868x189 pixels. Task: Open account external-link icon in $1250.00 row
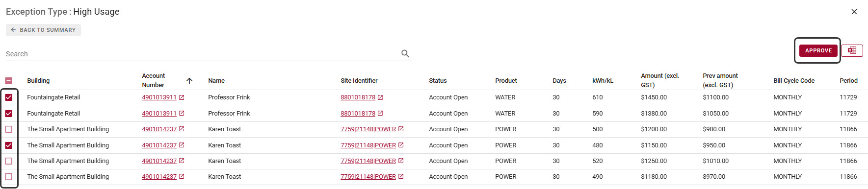(x=182, y=161)
